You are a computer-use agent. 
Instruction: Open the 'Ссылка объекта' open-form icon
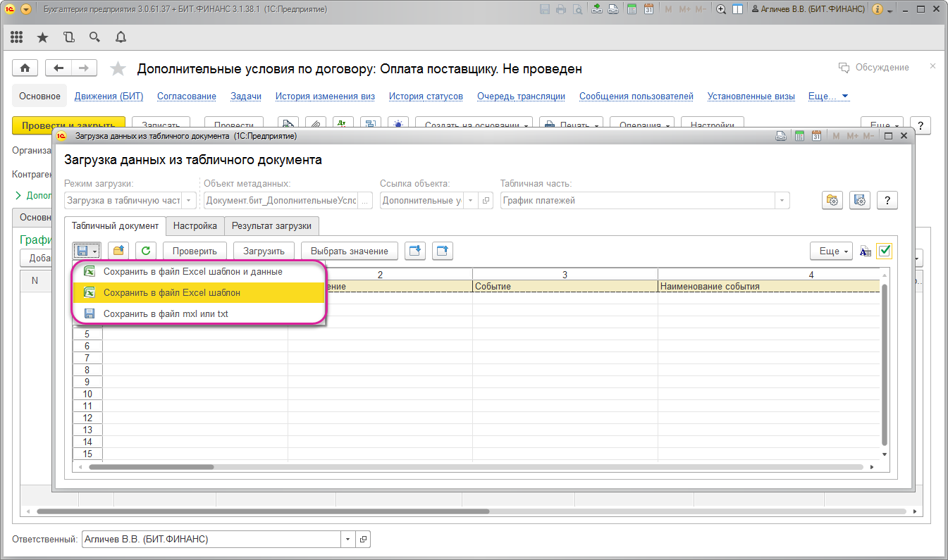486,201
